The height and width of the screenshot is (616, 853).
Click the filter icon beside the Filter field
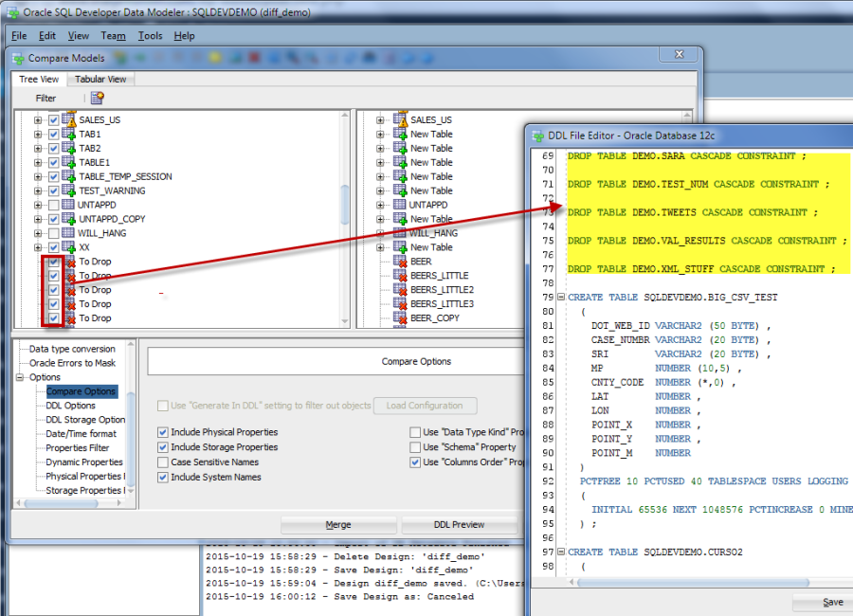pos(96,99)
